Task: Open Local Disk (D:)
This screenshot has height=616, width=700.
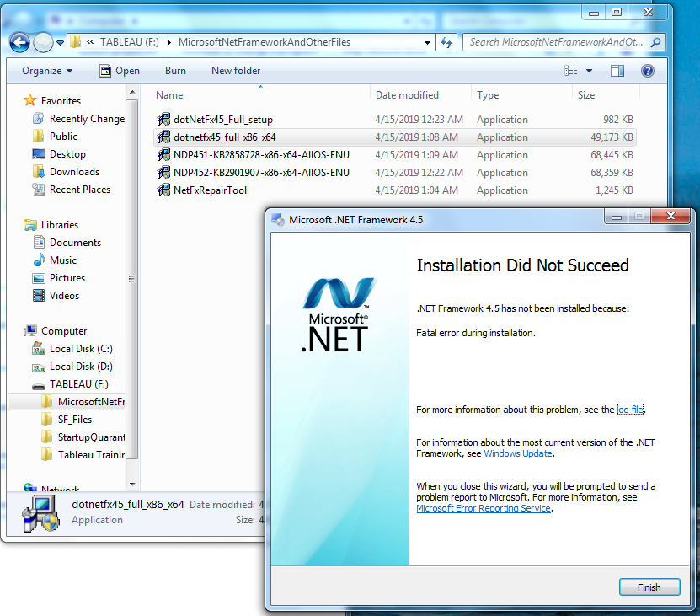Action: (72, 367)
